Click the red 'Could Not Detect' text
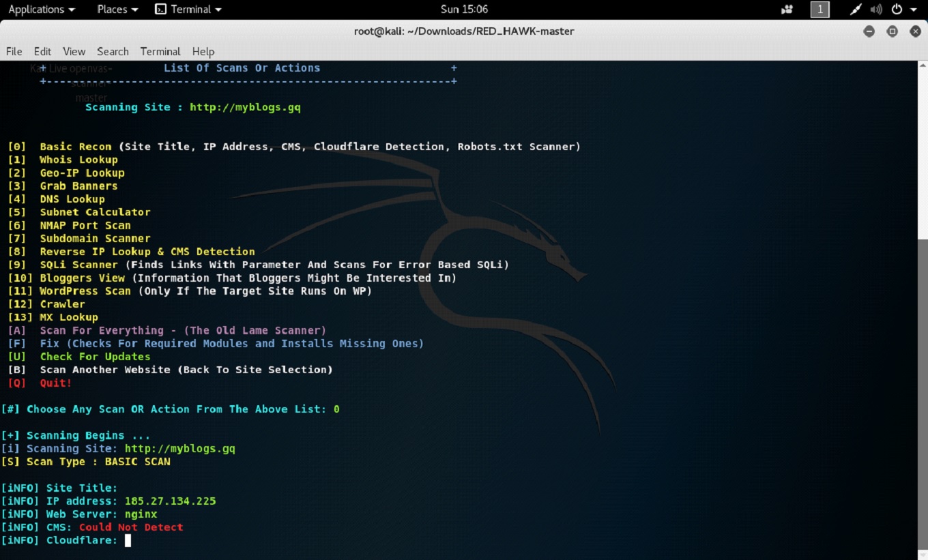The width and height of the screenshot is (928, 560). pyautogui.click(x=131, y=527)
